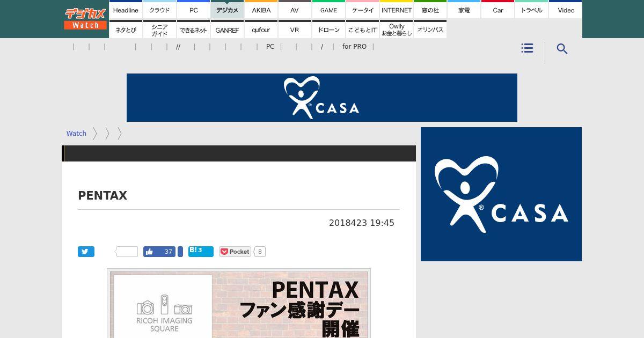Screen dimensions: 644x338
Task: Click the empty tweet count bubble
Action: tap(127, 252)
